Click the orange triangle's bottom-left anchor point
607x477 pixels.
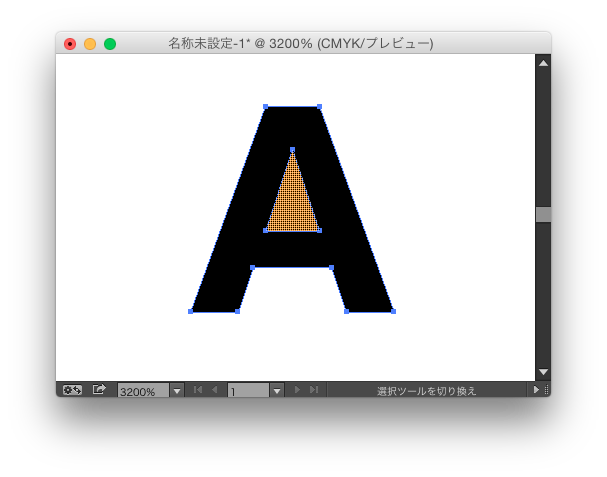[x=266, y=231]
